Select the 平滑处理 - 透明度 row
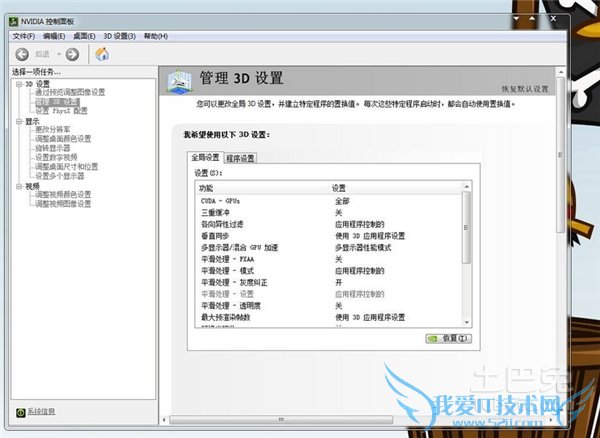600x438 pixels. 328,306
